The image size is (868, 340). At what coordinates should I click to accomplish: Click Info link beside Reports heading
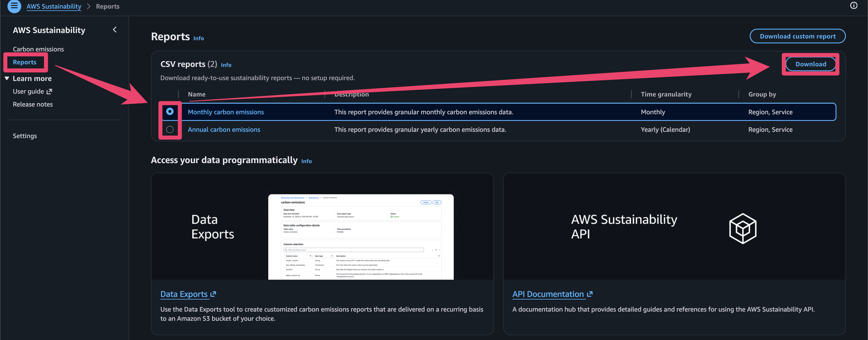coord(198,38)
